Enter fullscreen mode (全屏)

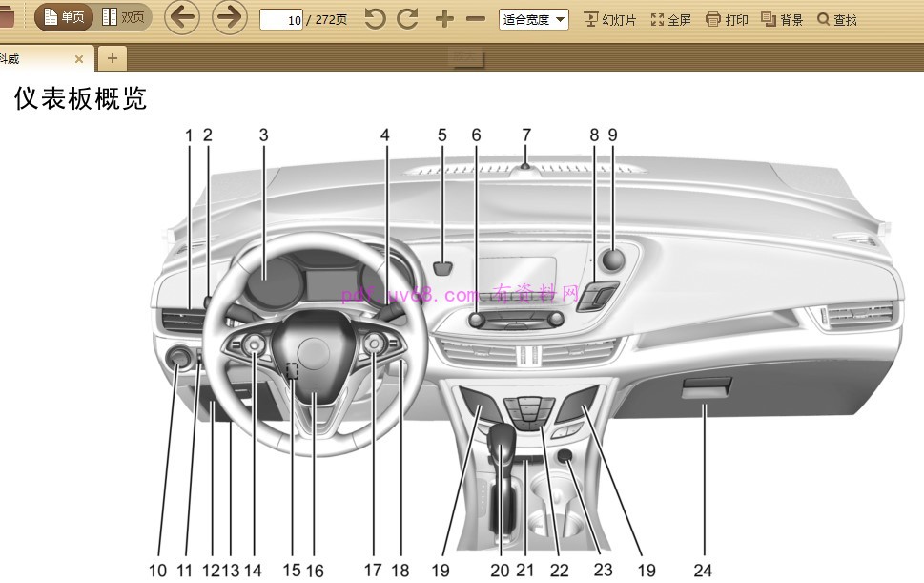(670, 19)
